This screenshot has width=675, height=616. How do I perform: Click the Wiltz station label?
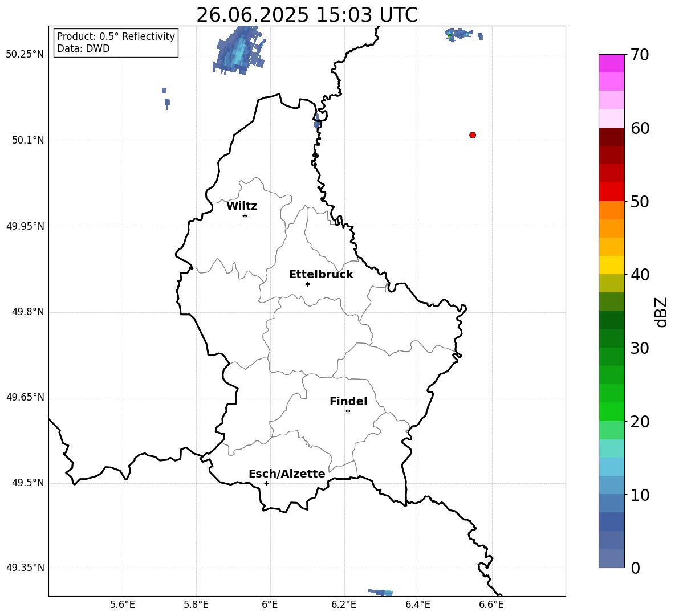tap(242, 206)
